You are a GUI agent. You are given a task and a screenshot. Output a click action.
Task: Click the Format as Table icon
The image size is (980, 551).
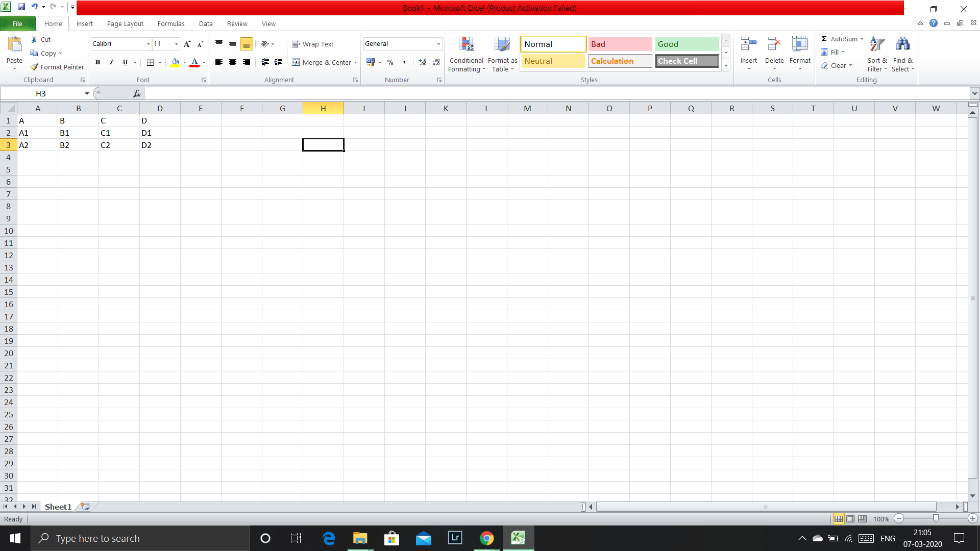(502, 45)
